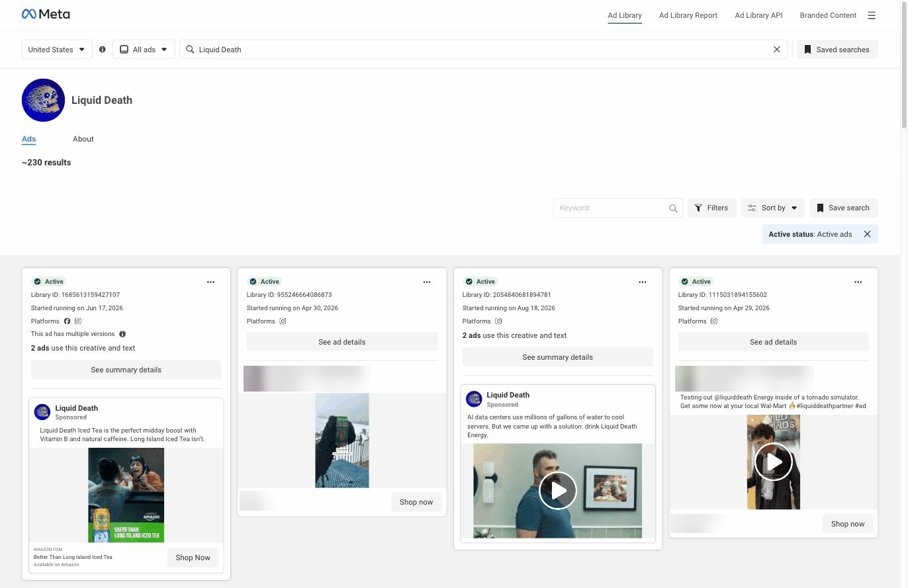
Task: Click Facebook platform icon on first ad
Action: tap(67, 321)
